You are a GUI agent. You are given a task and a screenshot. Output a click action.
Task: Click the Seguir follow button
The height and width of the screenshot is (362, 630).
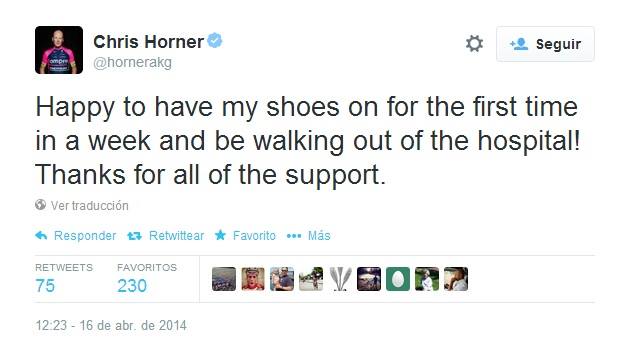coord(545,44)
